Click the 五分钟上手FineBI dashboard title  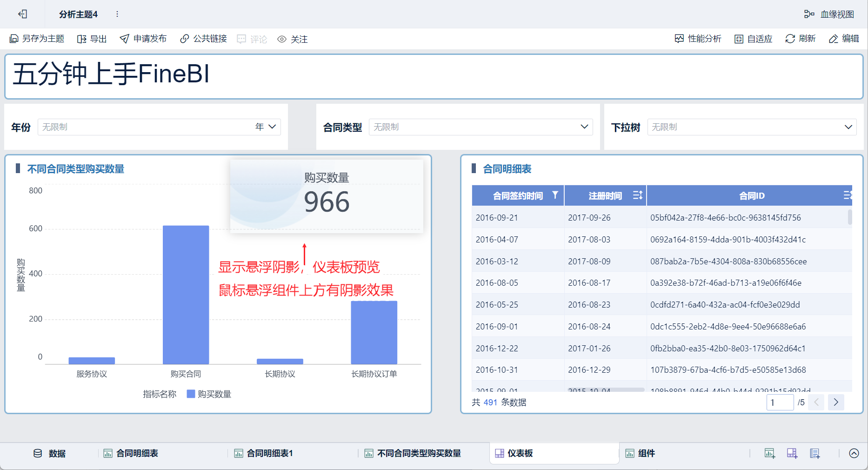pyautogui.click(x=111, y=74)
